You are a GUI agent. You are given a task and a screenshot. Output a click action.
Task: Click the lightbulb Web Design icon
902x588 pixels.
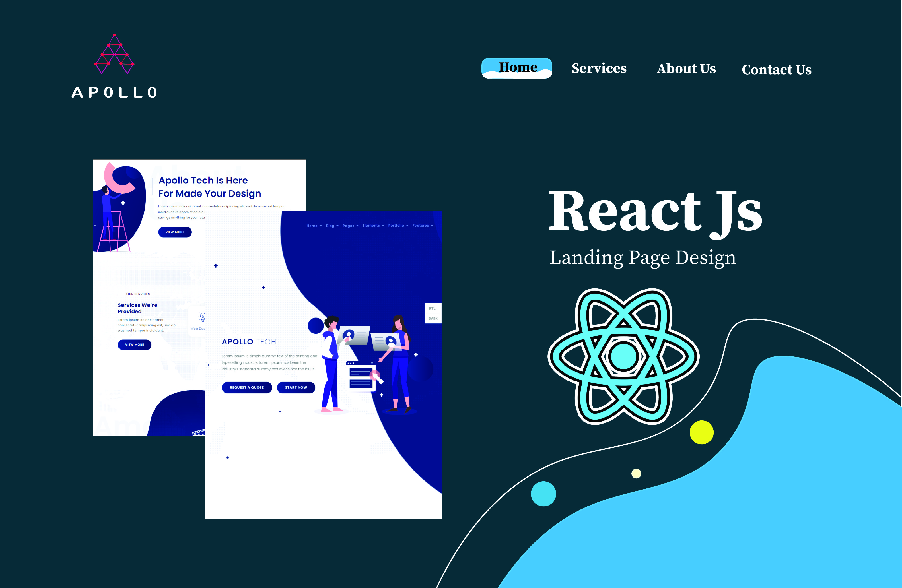pos(202,317)
